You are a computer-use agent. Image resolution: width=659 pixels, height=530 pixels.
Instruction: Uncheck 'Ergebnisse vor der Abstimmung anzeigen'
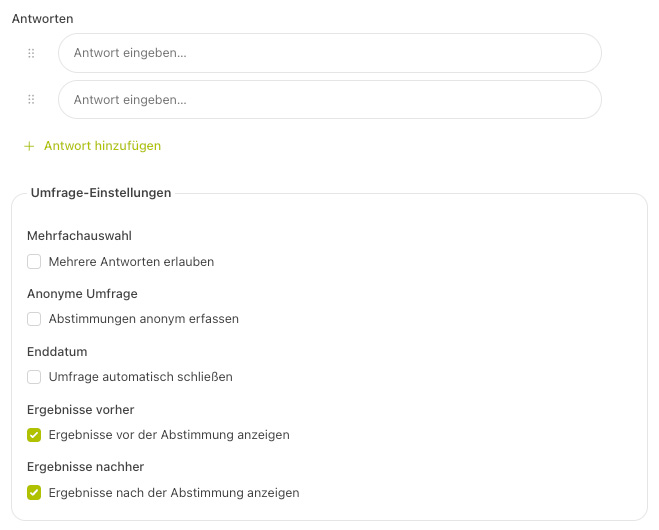(x=34, y=435)
